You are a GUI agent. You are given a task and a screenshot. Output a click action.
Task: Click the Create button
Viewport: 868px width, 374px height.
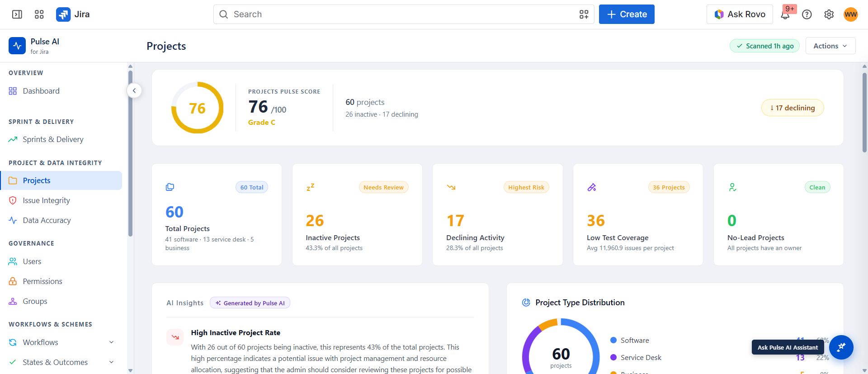[x=627, y=14]
